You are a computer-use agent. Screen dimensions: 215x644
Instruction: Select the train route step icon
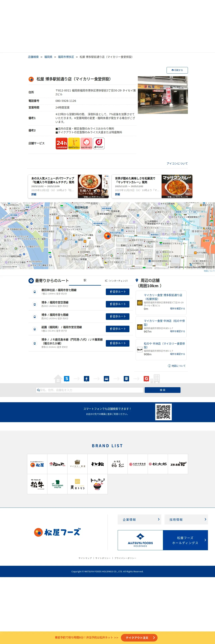tap(127, 379)
